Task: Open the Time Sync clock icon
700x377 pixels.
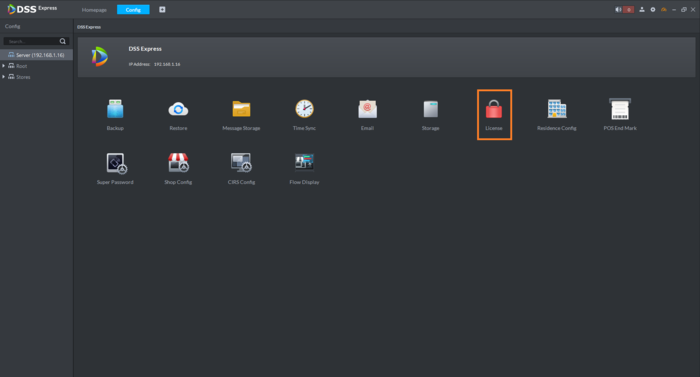Action: tap(304, 109)
